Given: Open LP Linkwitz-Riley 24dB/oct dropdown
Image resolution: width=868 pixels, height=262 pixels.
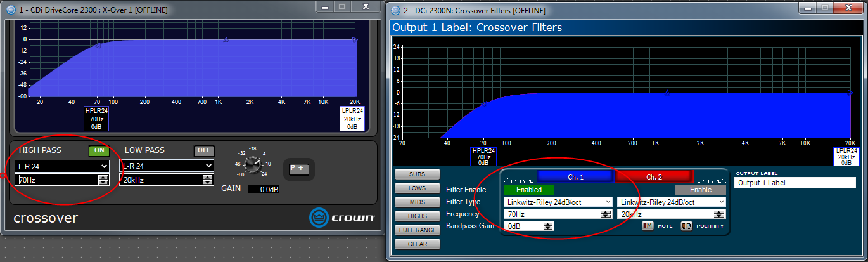Looking at the screenshot, I should coord(672,202).
